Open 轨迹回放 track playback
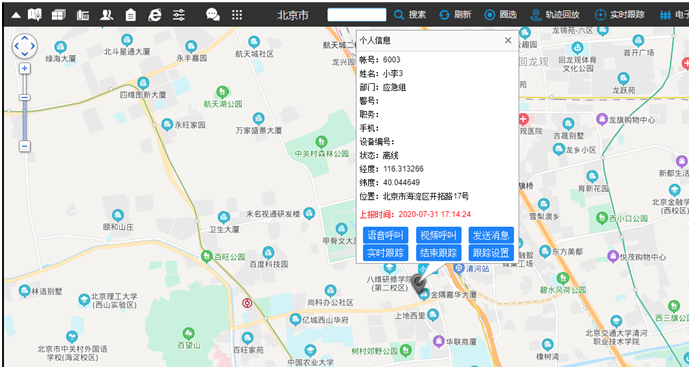 pyautogui.click(x=555, y=15)
